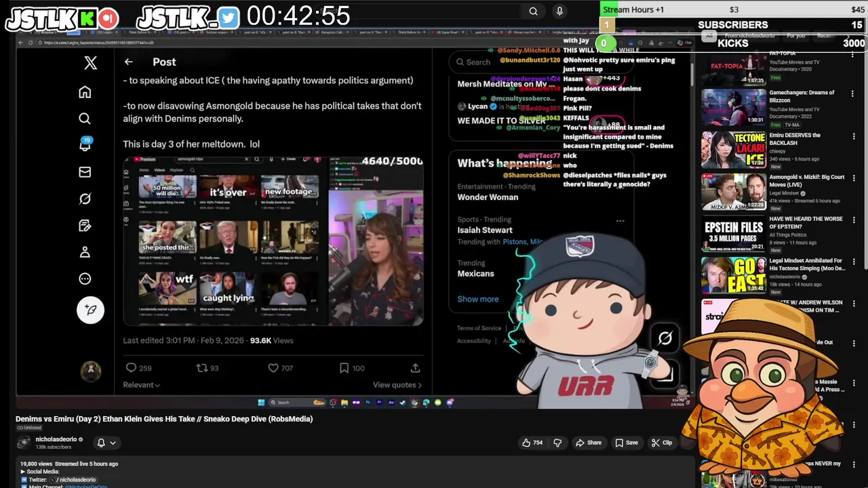Click Accessibility footer link
Screen dimensions: 868x488
(474, 341)
